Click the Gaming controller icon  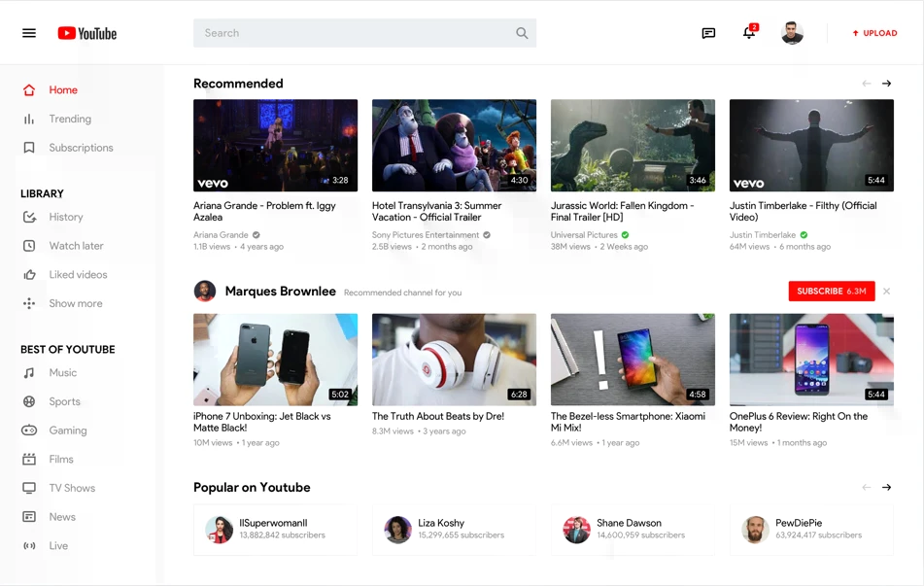click(29, 431)
